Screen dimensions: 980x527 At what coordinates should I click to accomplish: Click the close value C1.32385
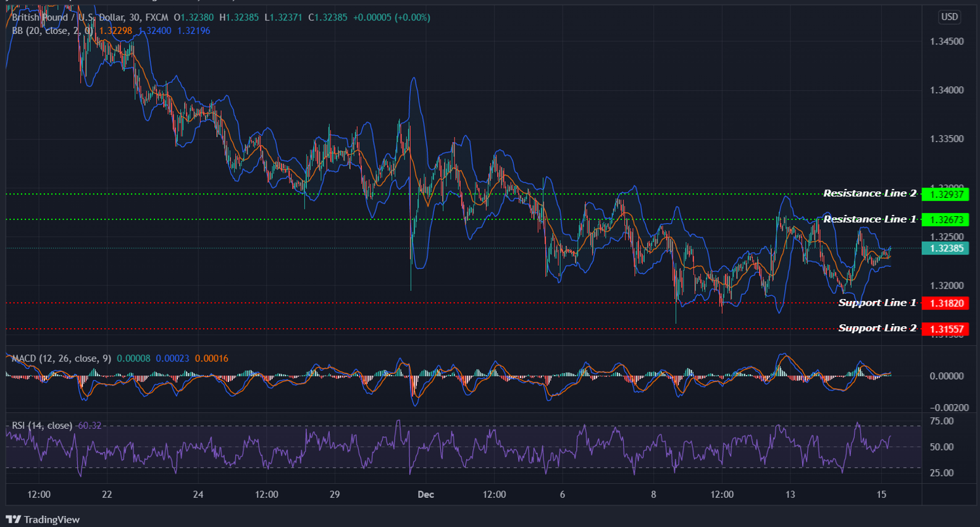(327, 17)
